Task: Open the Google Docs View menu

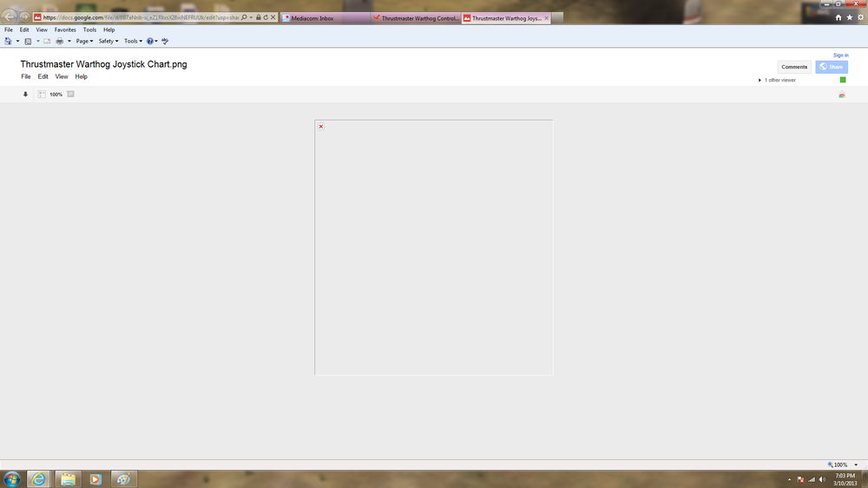Action: point(62,76)
